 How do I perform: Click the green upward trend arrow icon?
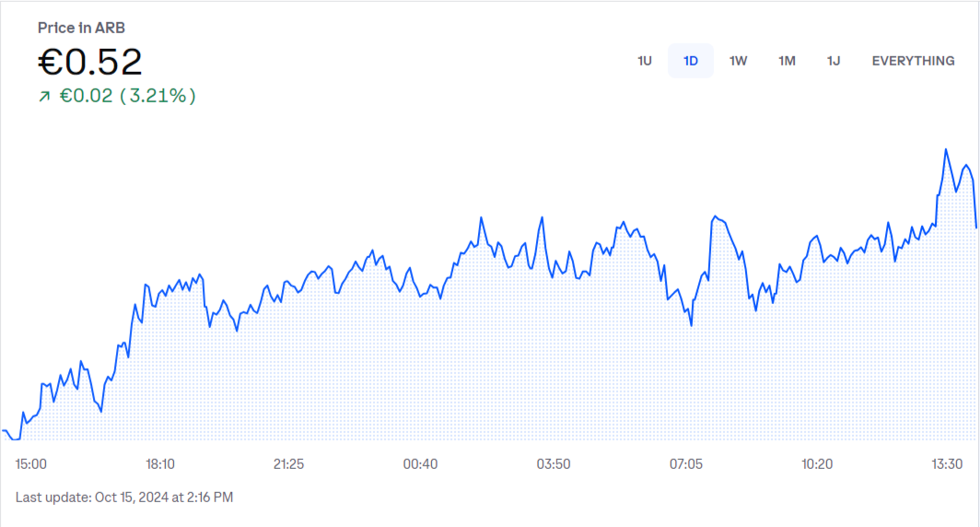pyautogui.click(x=44, y=96)
